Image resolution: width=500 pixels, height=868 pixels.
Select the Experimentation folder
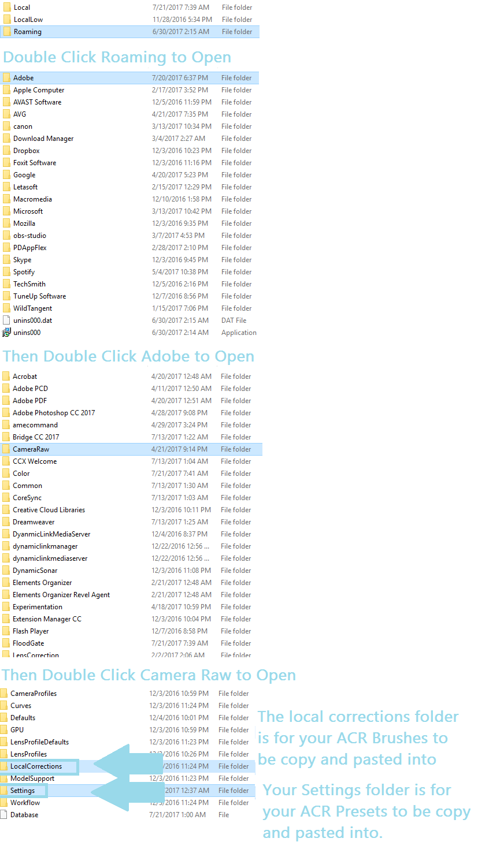click(x=38, y=607)
